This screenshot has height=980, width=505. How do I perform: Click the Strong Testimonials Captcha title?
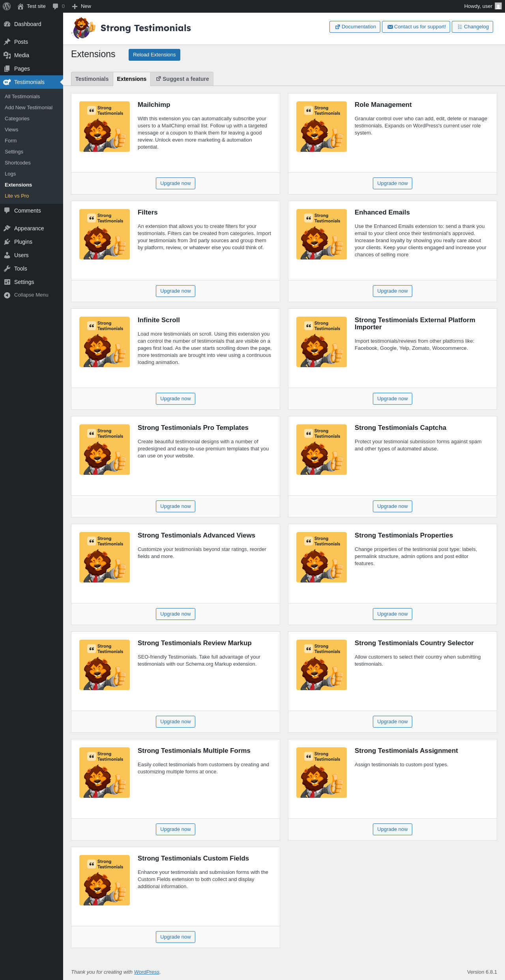[x=400, y=428]
